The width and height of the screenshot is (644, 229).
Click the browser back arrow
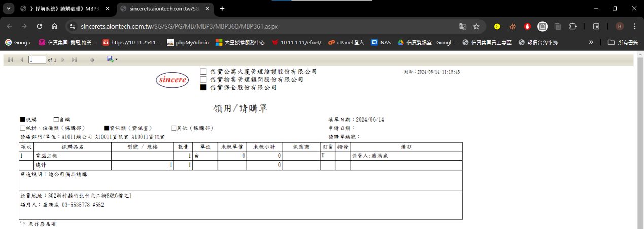click(10, 26)
